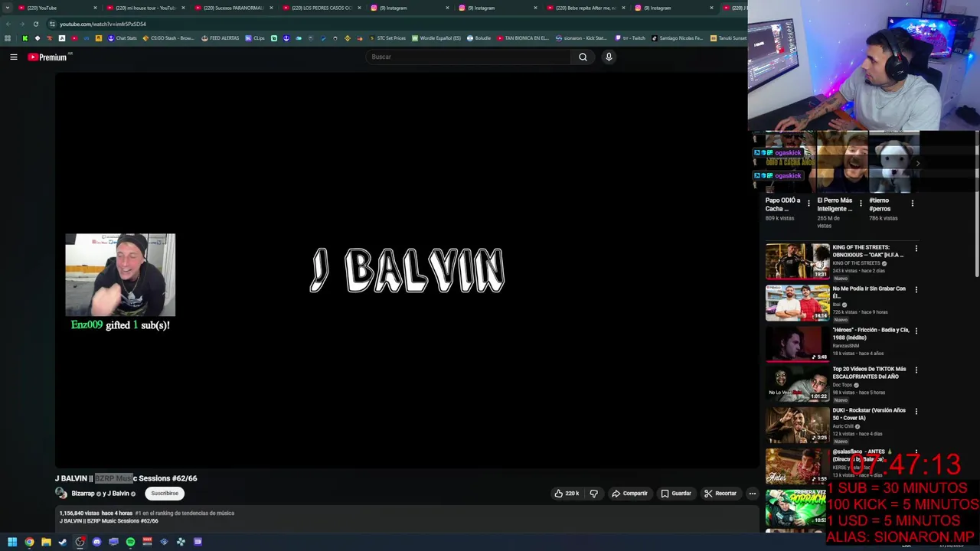The image size is (980, 551).
Task: Open '#tierno #perros' short title
Action: click(x=880, y=204)
